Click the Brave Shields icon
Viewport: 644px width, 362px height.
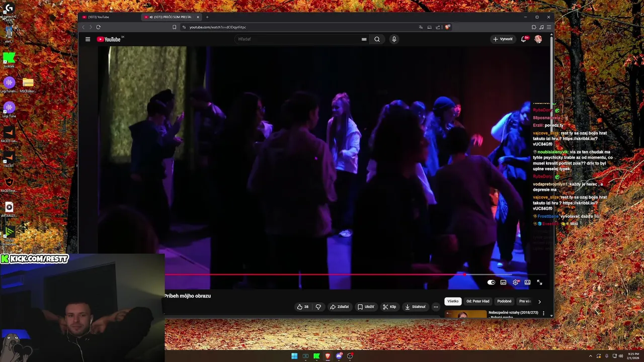447,27
